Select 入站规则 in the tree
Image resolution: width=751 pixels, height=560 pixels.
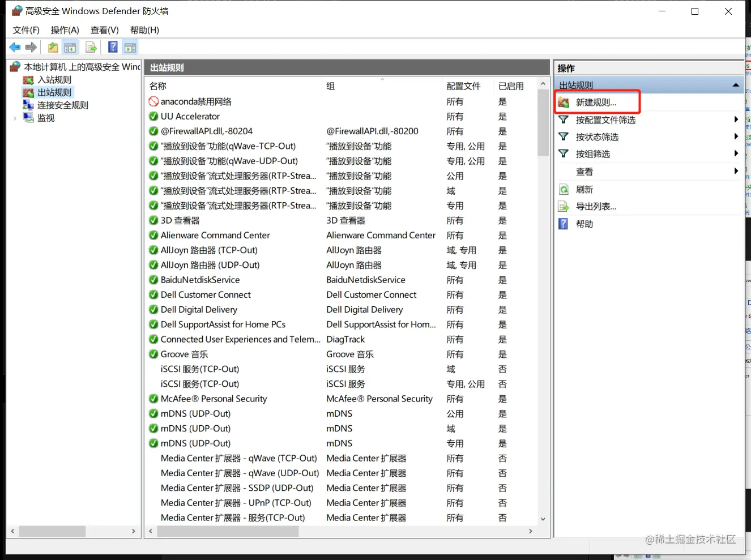point(54,80)
